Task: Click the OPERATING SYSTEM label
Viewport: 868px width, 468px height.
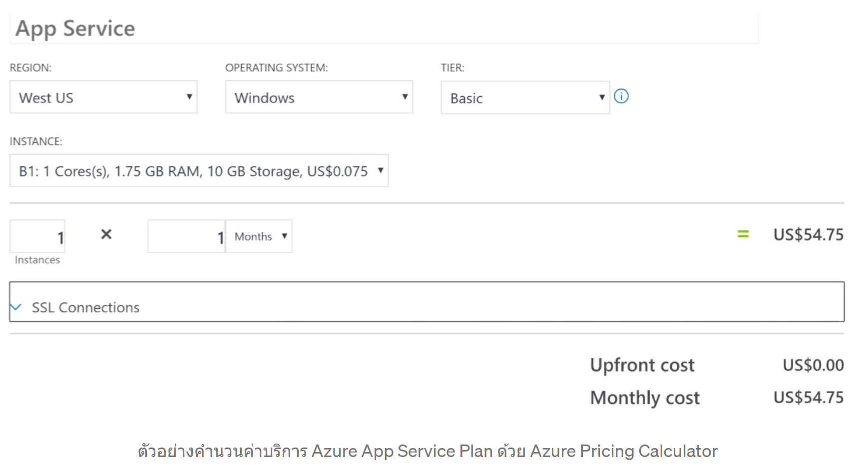Action: tap(276, 68)
